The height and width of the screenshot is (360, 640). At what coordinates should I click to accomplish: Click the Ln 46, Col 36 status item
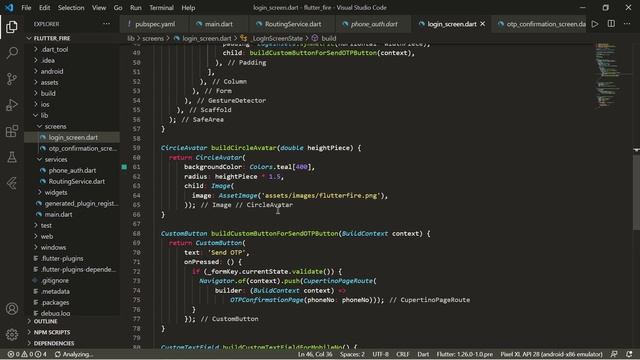pos(315,354)
